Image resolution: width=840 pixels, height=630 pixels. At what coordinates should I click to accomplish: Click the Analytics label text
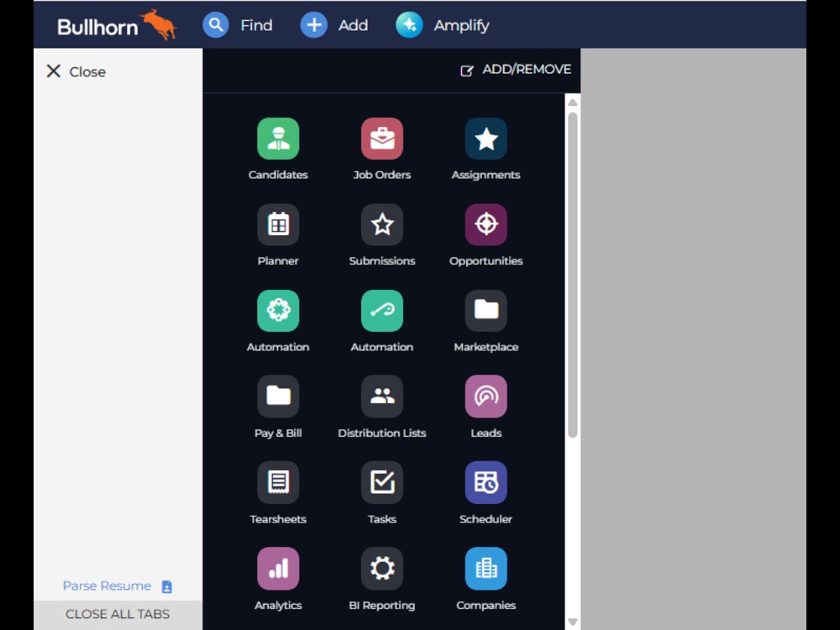pyautogui.click(x=278, y=606)
